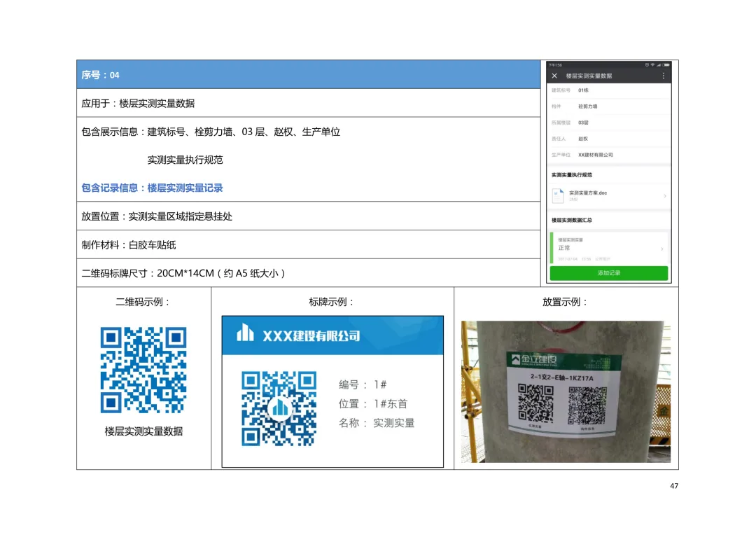Click the 编号：1# line on the sign

click(363, 384)
